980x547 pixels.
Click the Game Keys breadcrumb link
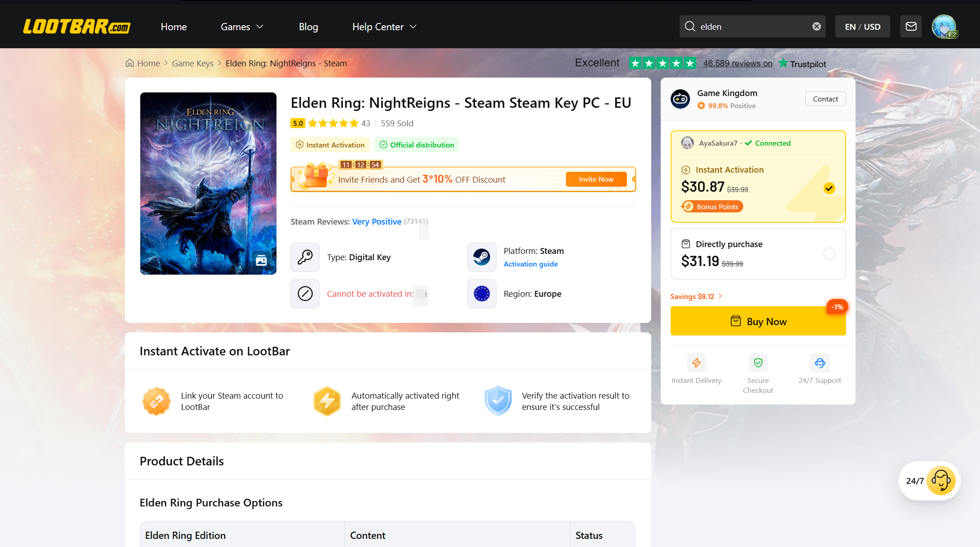click(x=193, y=63)
